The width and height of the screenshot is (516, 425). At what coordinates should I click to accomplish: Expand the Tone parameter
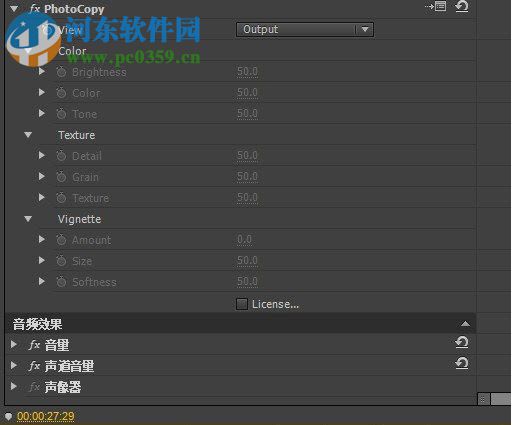click(42, 113)
